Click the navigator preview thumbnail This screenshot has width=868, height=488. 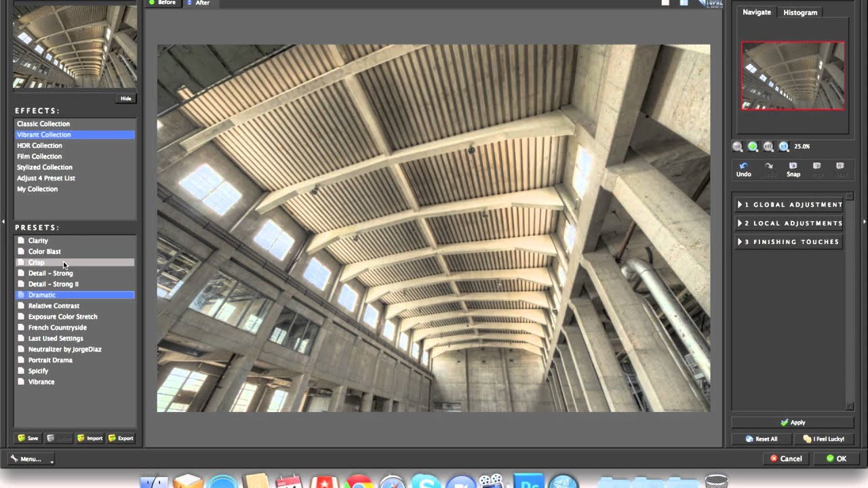(793, 75)
